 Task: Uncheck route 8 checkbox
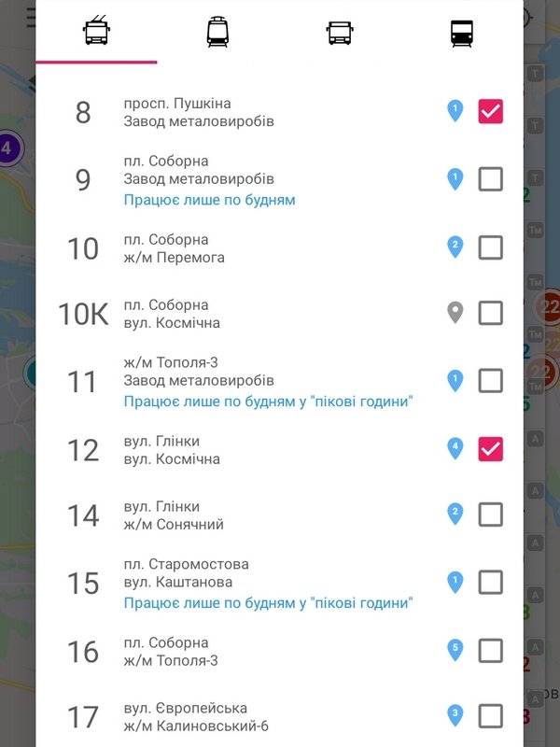point(491,112)
